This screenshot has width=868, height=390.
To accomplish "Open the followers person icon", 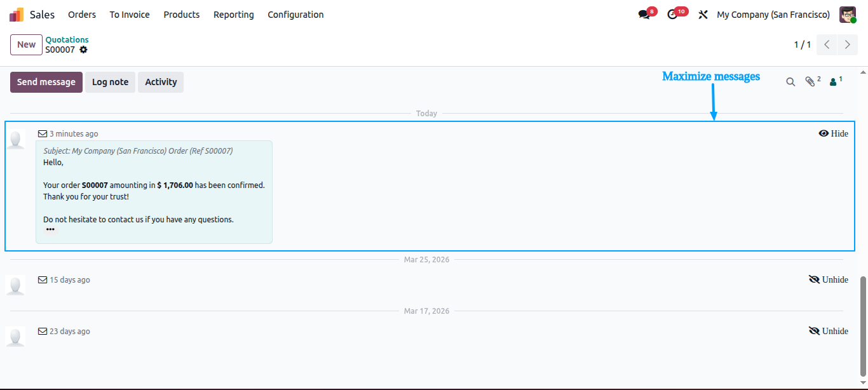I will coord(833,82).
